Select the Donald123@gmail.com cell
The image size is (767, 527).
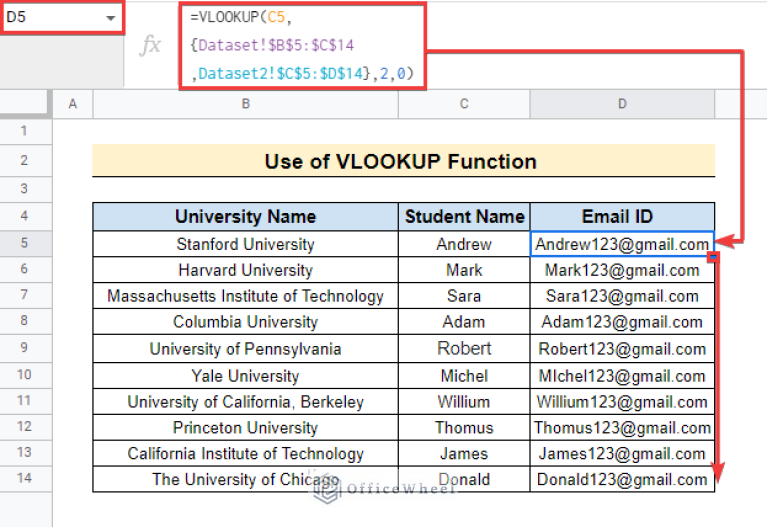[622, 479]
